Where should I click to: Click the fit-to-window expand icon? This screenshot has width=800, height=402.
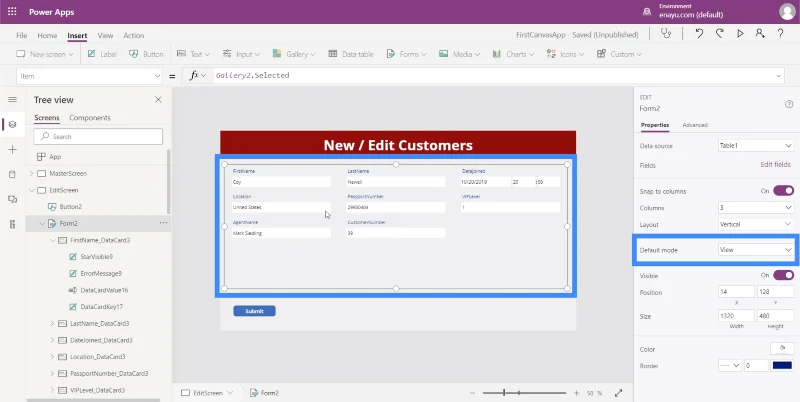coord(618,393)
